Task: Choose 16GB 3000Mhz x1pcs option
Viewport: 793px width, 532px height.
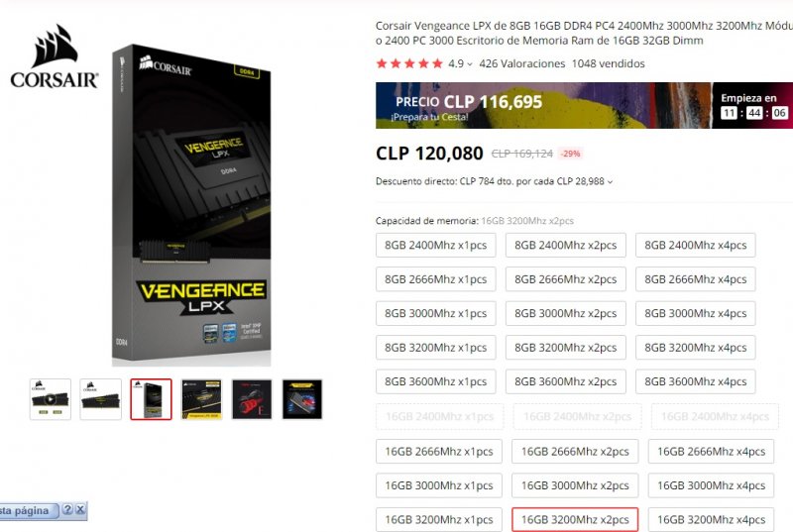Action: tap(439, 485)
